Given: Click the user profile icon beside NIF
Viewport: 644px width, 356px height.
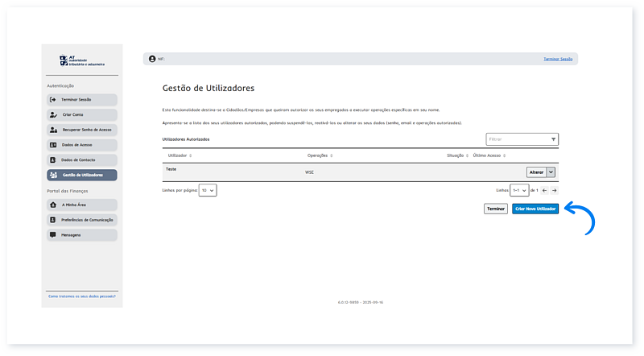Looking at the screenshot, I should tap(151, 59).
